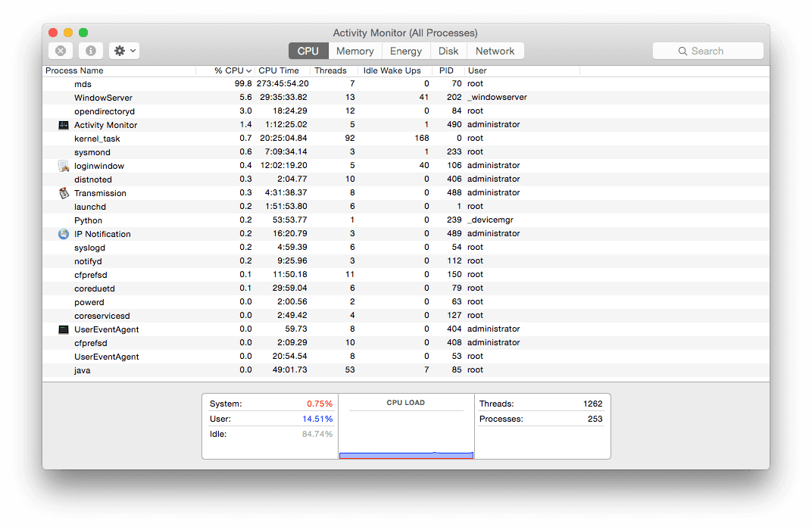Select the launchd process

pos(406,207)
